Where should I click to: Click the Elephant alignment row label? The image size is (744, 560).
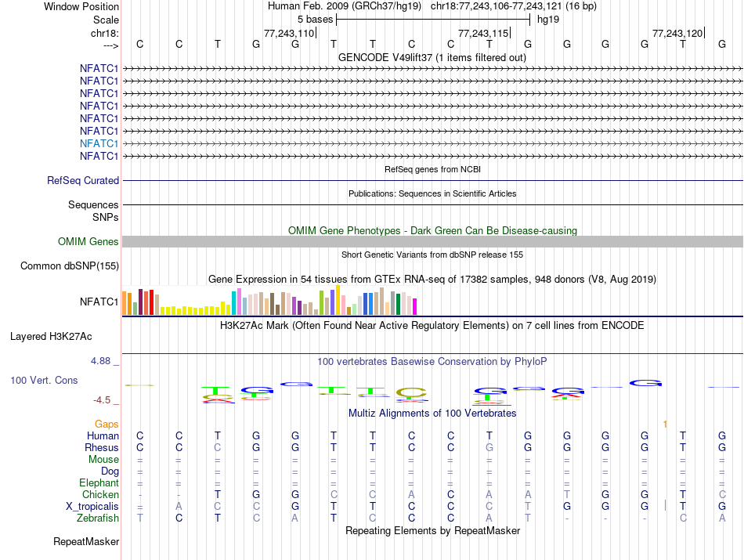[x=99, y=482]
